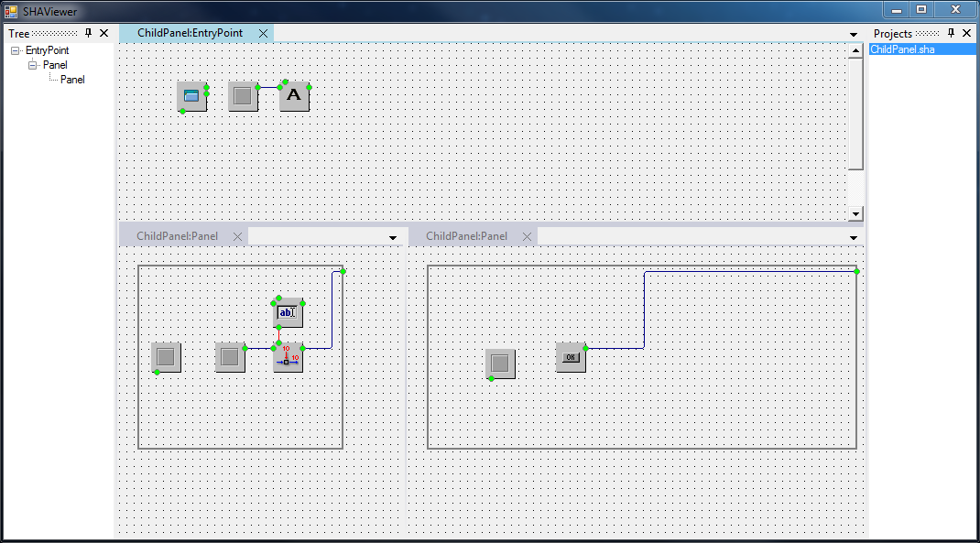Select the gray square element linked to label A
This screenshot has width=980, height=543.
243,96
